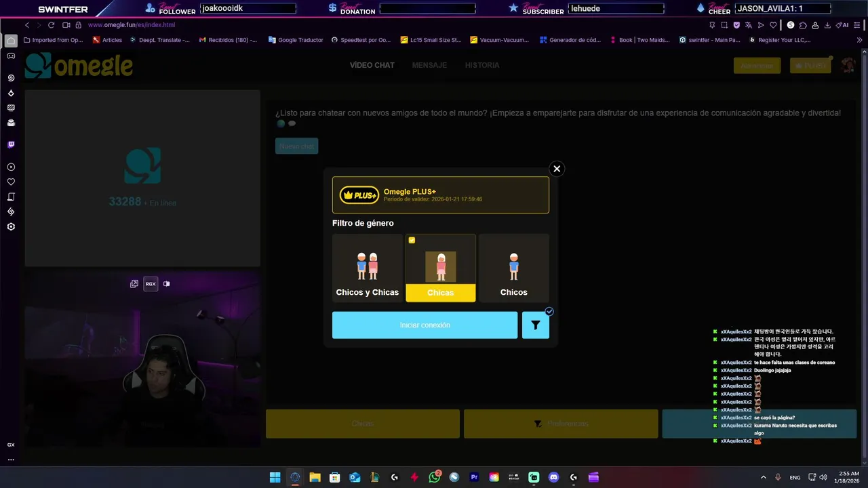The height and width of the screenshot is (488, 868).
Task: Expand the bookmarks bar overflow chevron
Action: coord(859,40)
